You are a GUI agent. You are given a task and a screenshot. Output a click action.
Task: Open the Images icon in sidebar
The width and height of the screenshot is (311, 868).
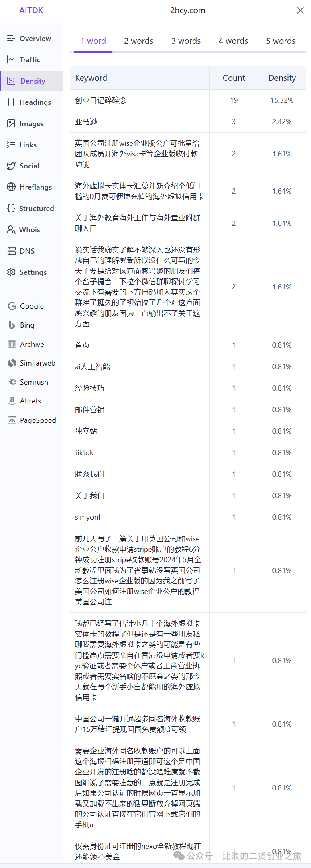(x=11, y=124)
